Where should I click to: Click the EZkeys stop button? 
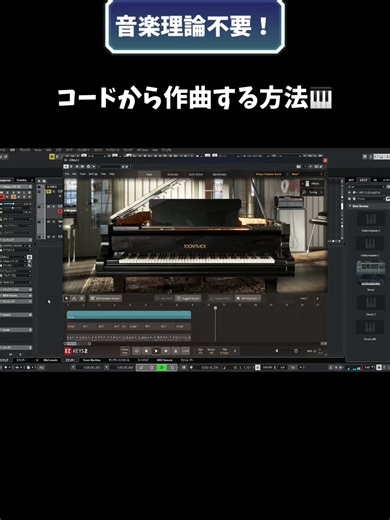point(146,351)
